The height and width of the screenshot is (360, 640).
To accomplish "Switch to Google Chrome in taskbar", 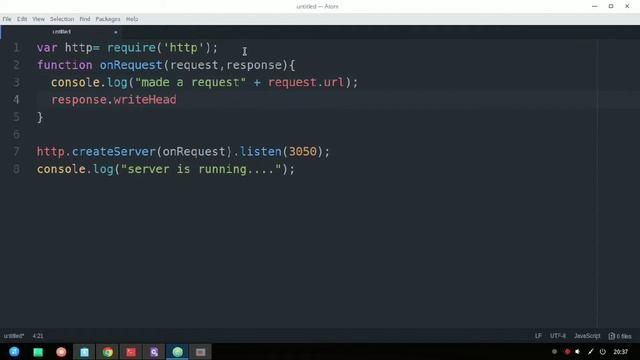I will [108, 352].
